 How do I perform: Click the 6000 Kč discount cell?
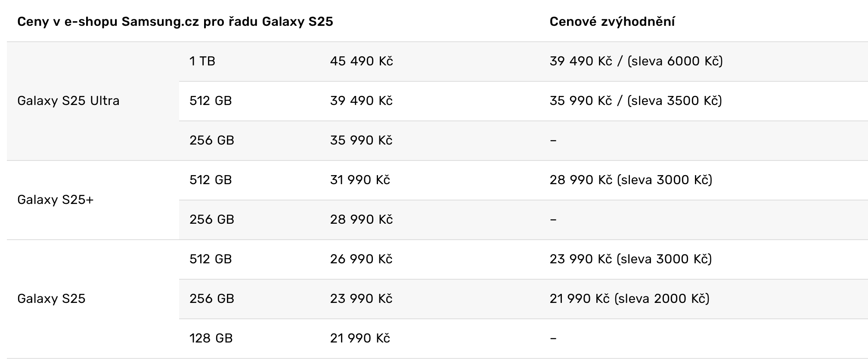[x=636, y=61]
